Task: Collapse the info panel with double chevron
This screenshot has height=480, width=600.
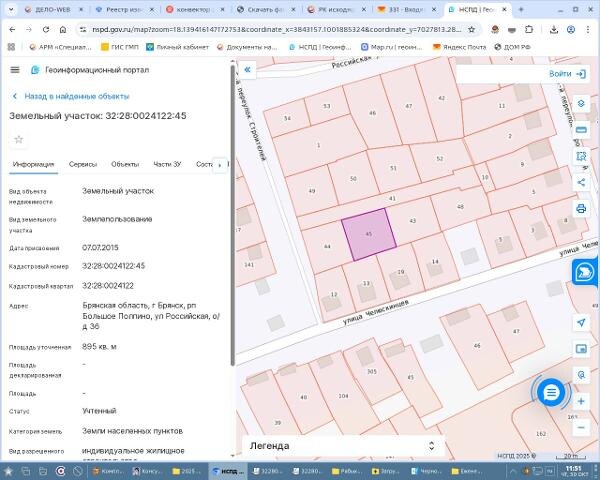Action: (x=247, y=70)
